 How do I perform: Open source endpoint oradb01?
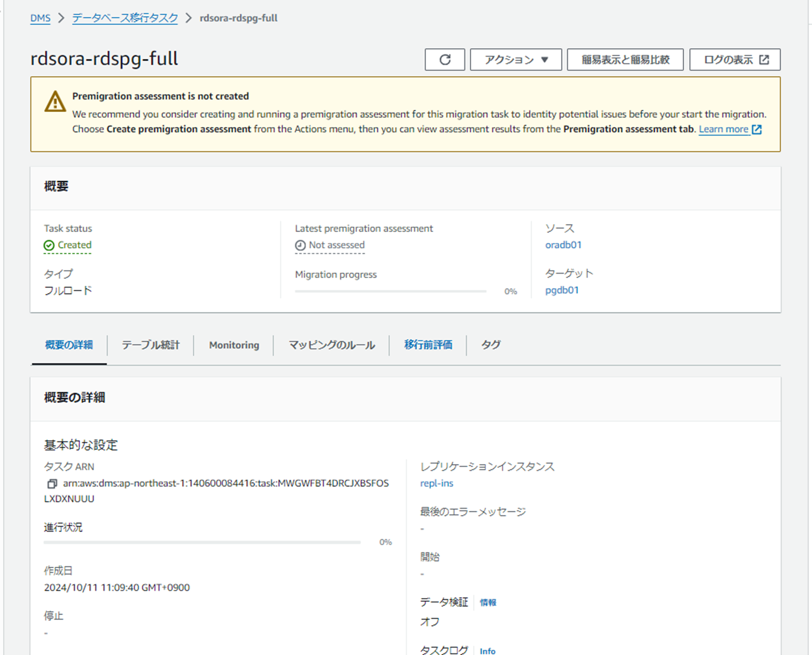(x=563, y=245)
